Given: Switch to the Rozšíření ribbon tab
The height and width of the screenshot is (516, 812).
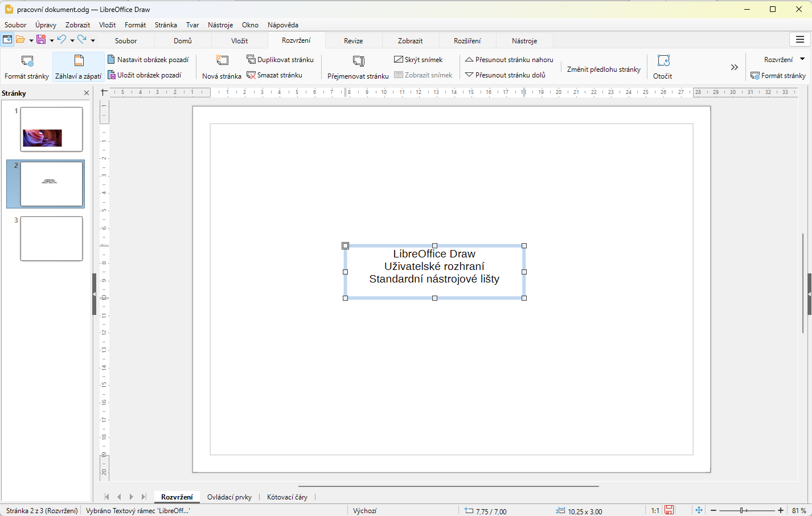Looking at the screenshot, I should (x=467, y=40).
